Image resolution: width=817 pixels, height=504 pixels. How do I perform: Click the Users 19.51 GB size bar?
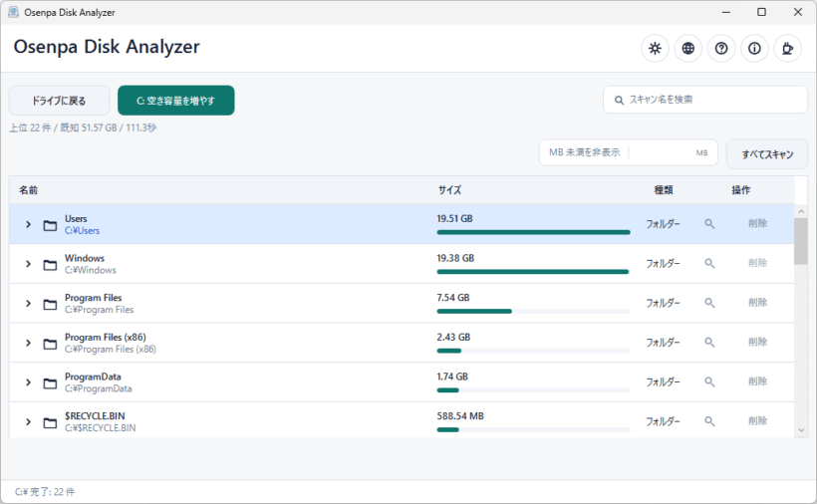click(534, 232)
